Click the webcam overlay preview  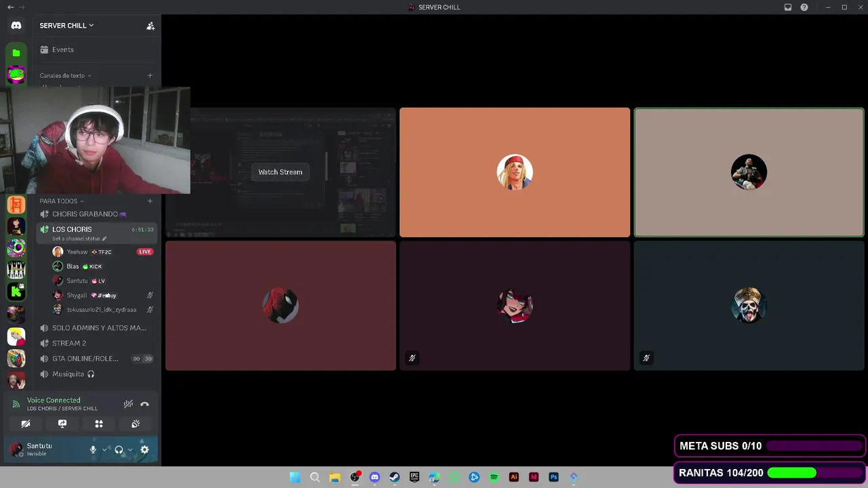click(x=95, y=140)
